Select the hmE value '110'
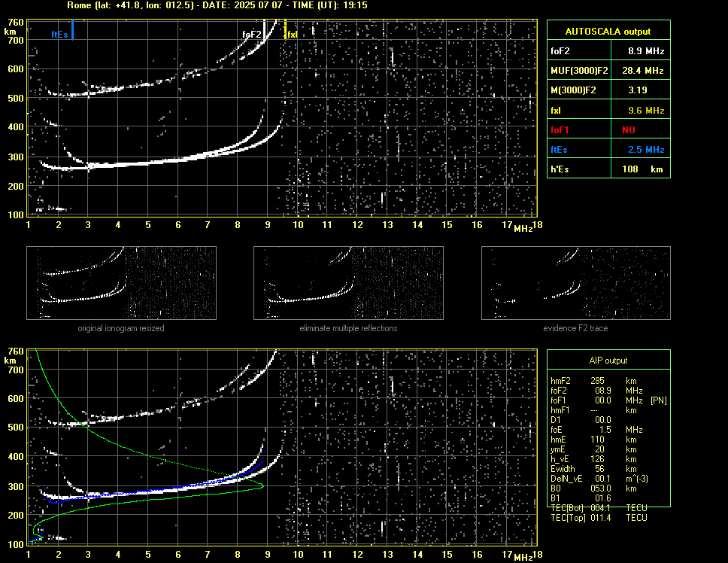The height and width of the screenshot is (563, 728). [x=598, y=440]
